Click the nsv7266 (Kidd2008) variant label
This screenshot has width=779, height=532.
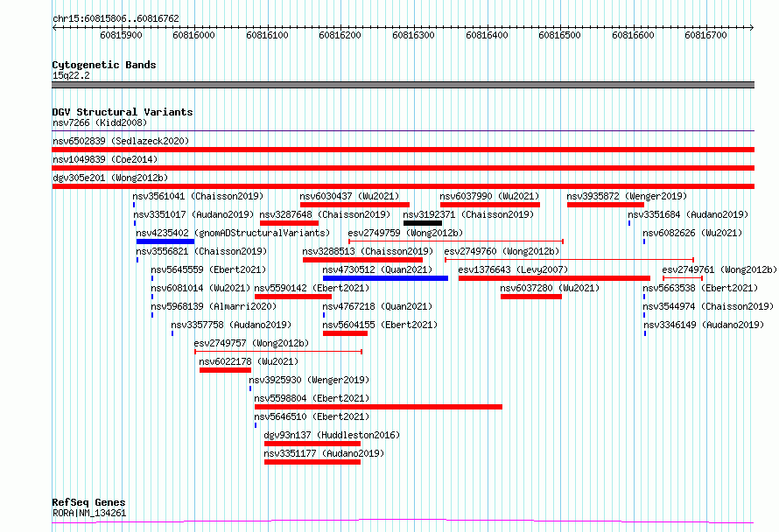[100, 122]
